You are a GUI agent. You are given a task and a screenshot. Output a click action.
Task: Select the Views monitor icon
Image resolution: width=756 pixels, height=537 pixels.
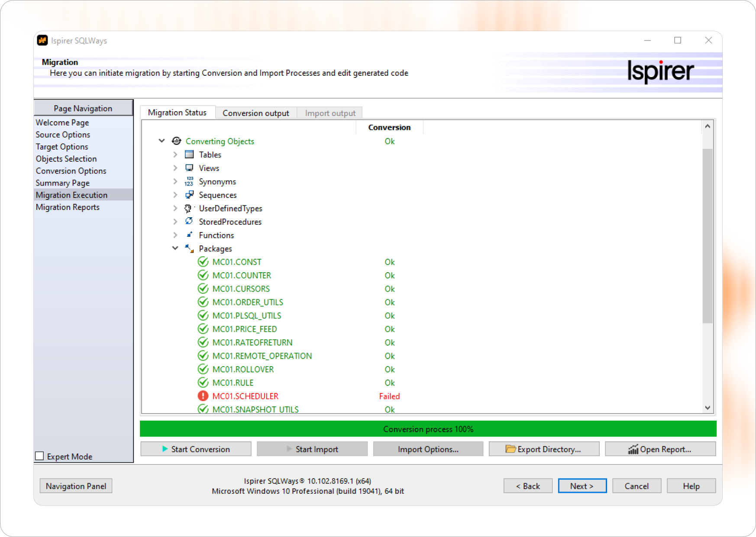189,168
